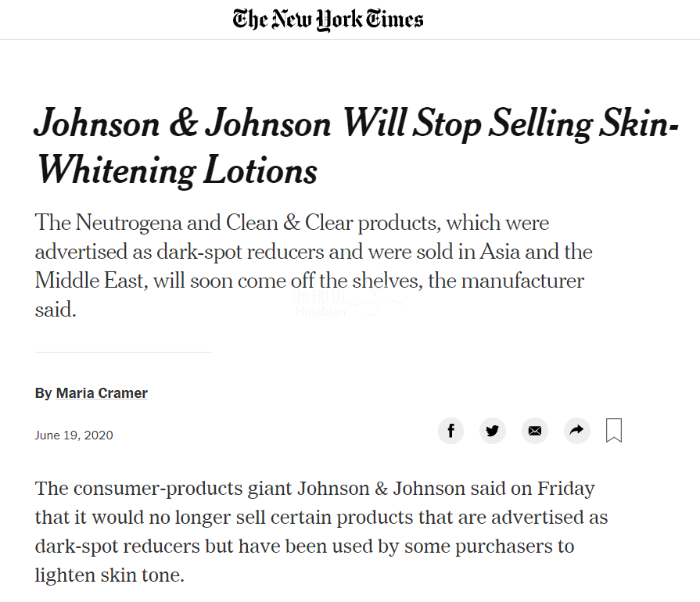Share the article on Facebook
The width and height of the screenshot is (700, 602).
click(x=451, y=430)
